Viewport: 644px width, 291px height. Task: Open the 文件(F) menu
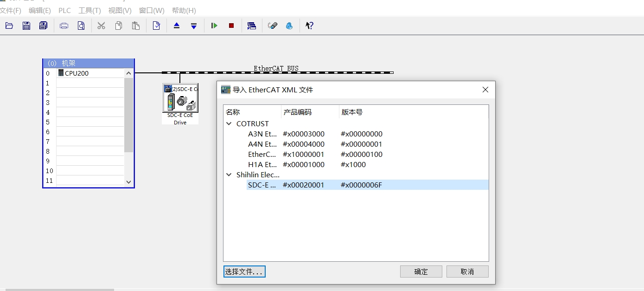[x=11, y=10]
